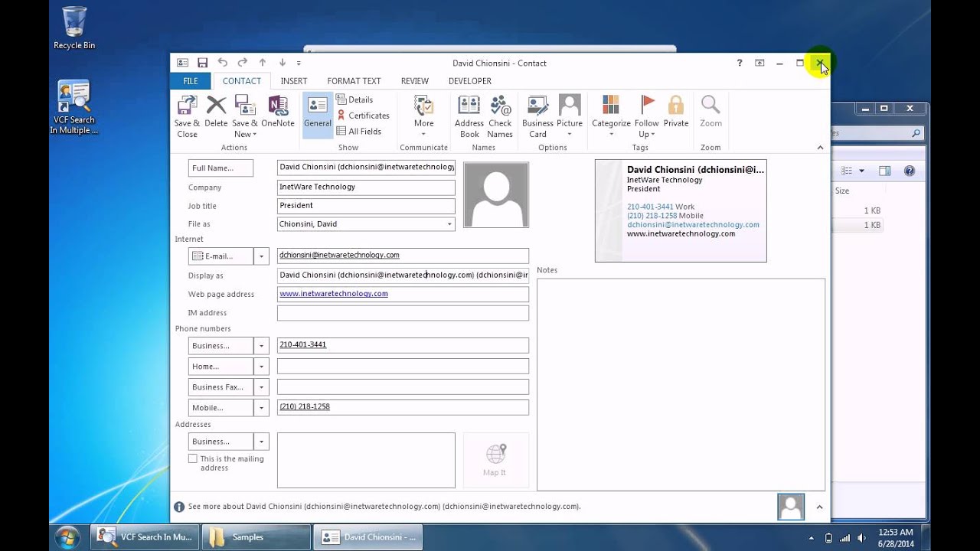Viewport: 980px width, 551px height.
Task: Toggle the Private lock button
Action: (x=676, y=112)
